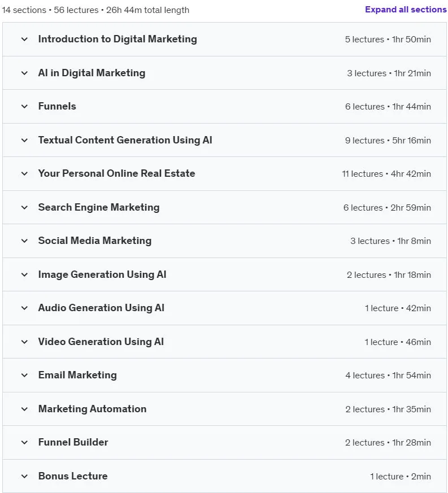This screenshot has width=448, height=493.
Task: Click the 9 lectures 5hr 16min label
Action: (388, 140)
